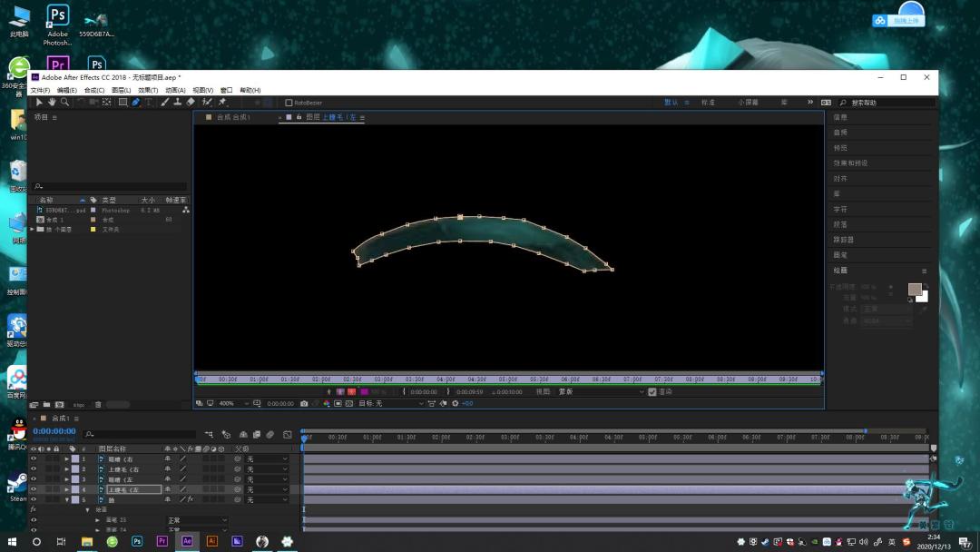Enable the RotoBezier checkbox

pyautogui.click(x=289, y=103)
